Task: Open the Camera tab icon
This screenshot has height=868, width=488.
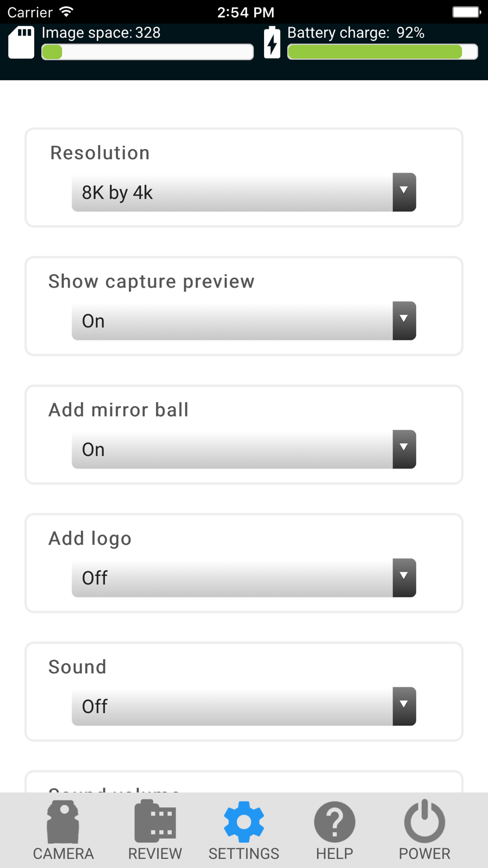Action: pos(63,822)
